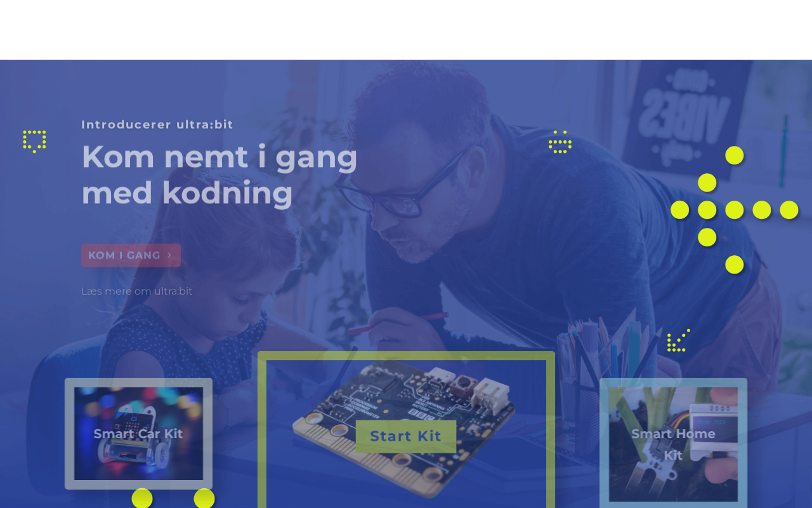Click the right yellow circle under Smart Car Kit
The width and height of the screenshot is (812, 508).
click(204, 498)
